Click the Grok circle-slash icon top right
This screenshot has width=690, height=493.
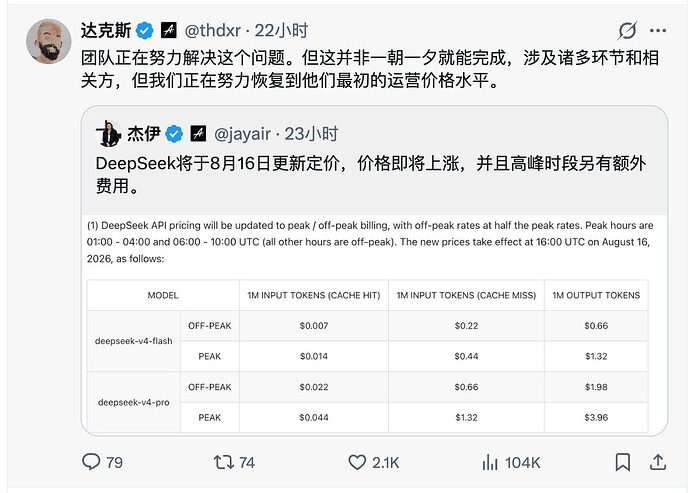click(x=627, y=30)
